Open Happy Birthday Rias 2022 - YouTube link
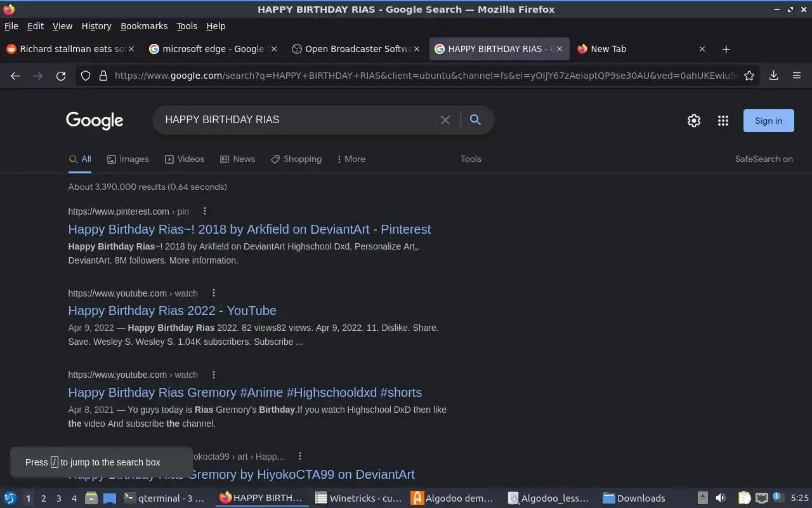812x508 pixels. 172,311
